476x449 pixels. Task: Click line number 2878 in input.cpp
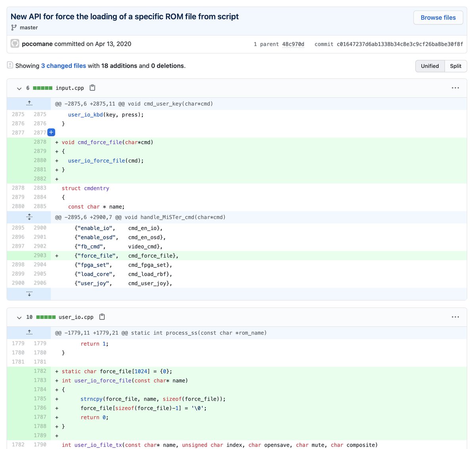coord(40,142)
